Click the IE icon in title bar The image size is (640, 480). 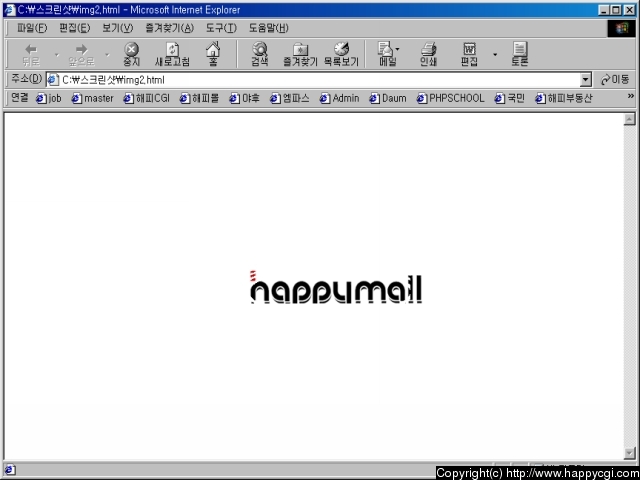click(9, 10)
